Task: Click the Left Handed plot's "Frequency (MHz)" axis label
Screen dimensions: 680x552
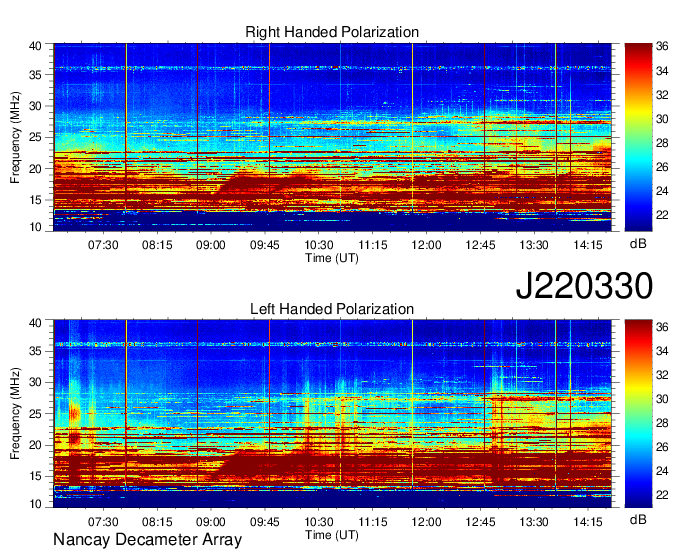Action: [15, 414]
